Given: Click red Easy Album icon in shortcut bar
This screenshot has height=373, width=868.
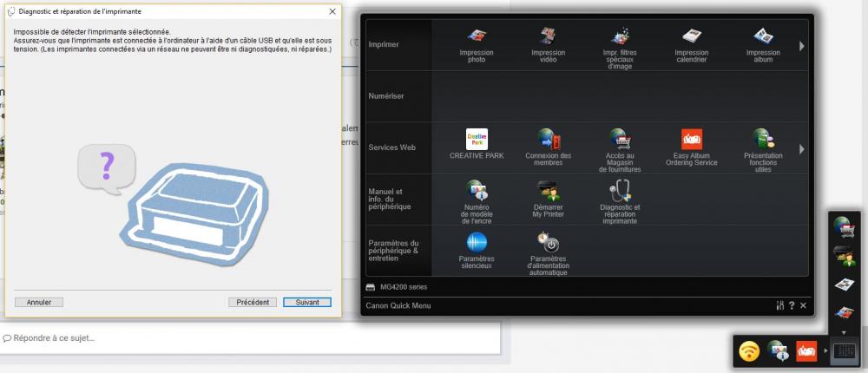Looking at the screenshot, I should (x=806, y=350).
